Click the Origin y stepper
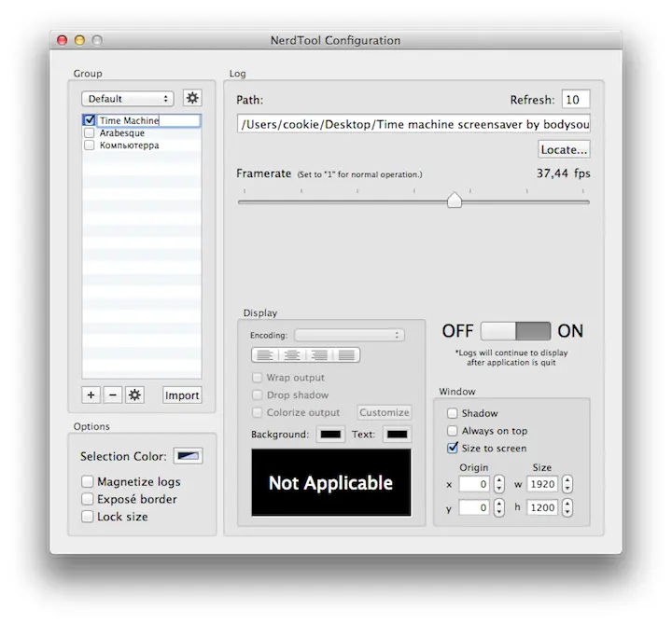This screenshot has height=623, width=672. click(x=498, y=508)
